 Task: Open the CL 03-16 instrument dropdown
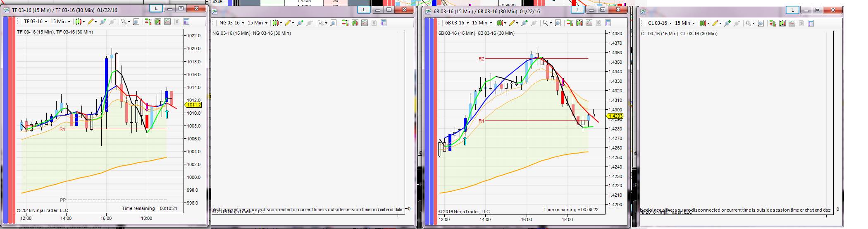660,23
